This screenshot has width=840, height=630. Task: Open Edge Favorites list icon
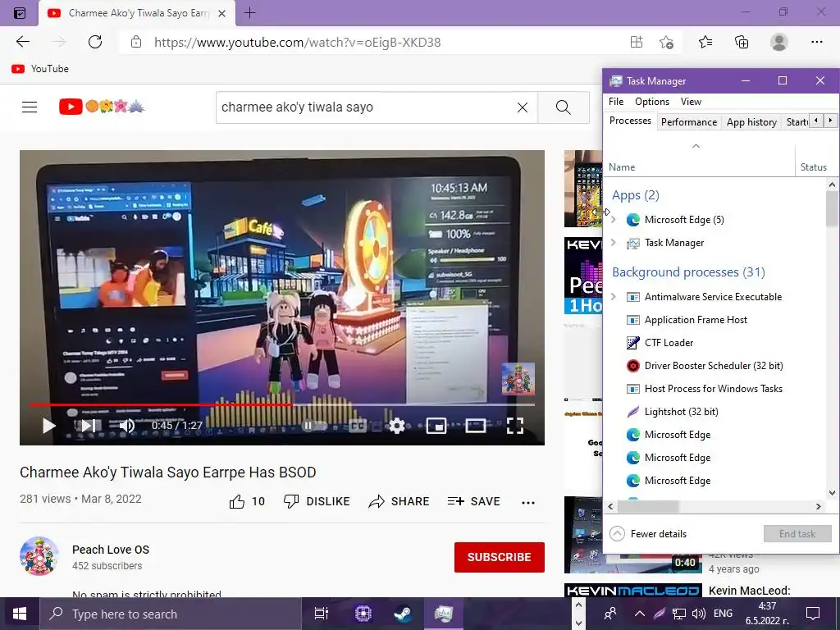click(x=705, y=42)
